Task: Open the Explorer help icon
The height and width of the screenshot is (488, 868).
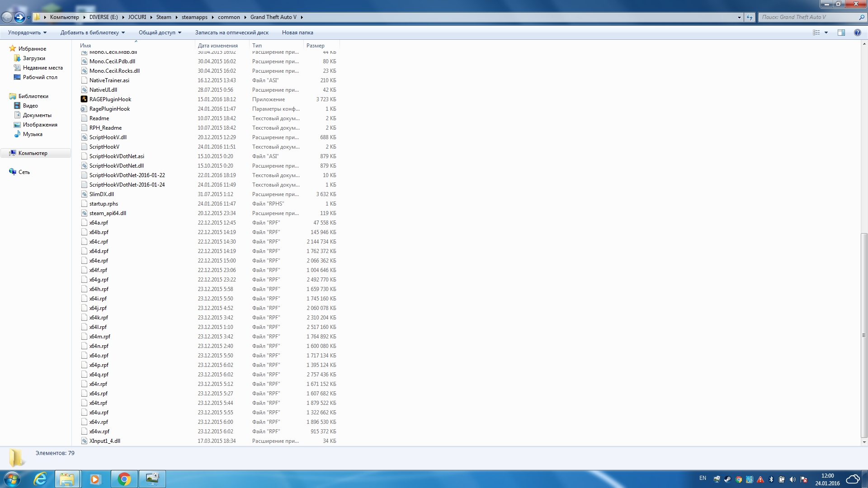Action: (857, 33)
